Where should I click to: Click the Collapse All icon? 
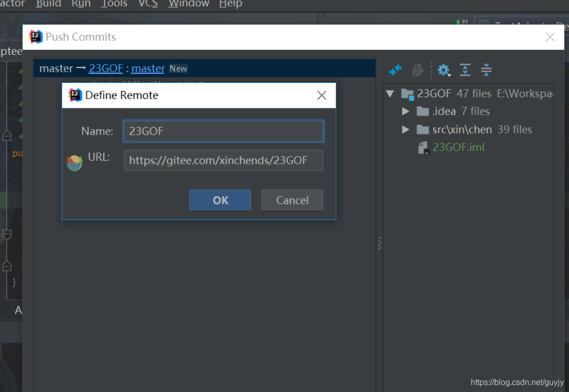(x=486, y=70)
